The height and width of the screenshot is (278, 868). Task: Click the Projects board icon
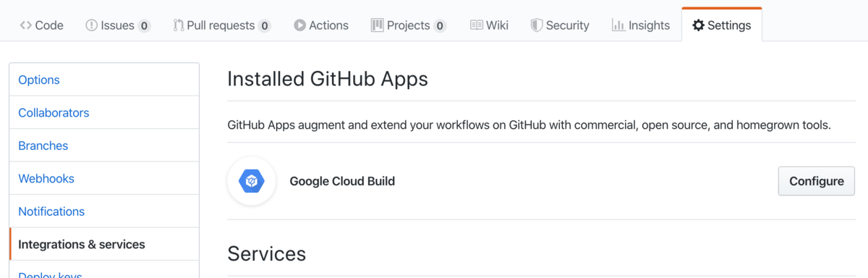(377, 25)
